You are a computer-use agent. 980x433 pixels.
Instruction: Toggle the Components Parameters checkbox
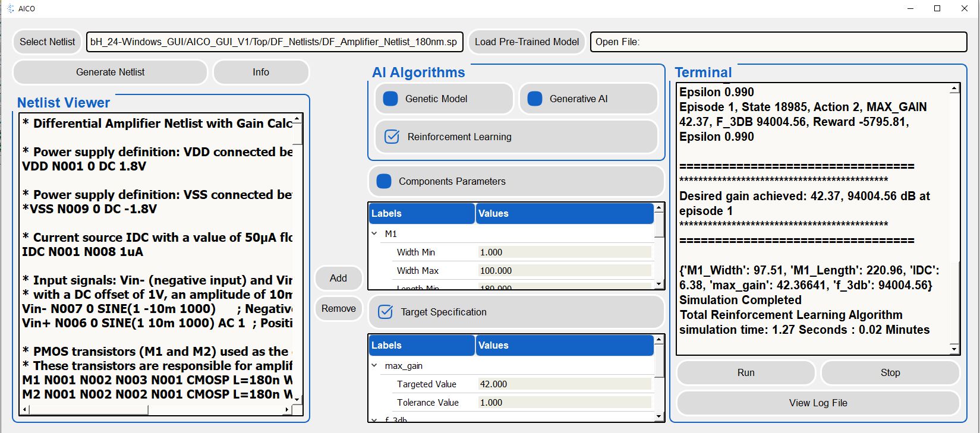coord(385,181)
